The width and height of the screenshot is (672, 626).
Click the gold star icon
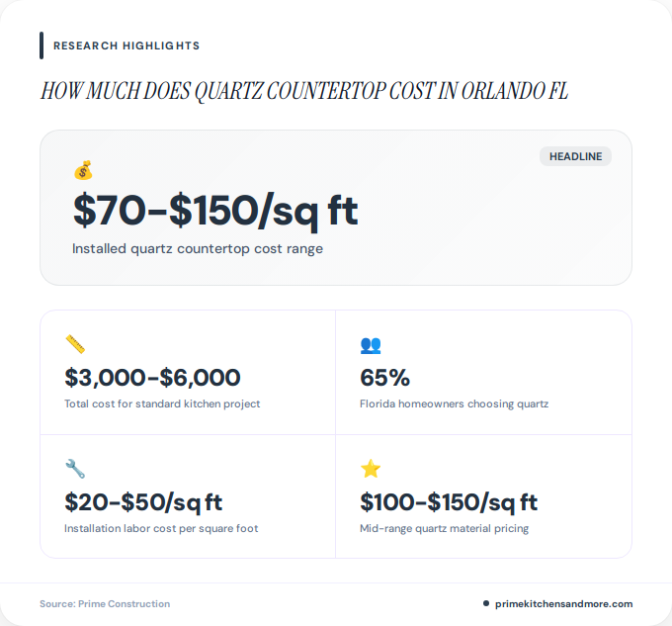(x=371, y=469)
